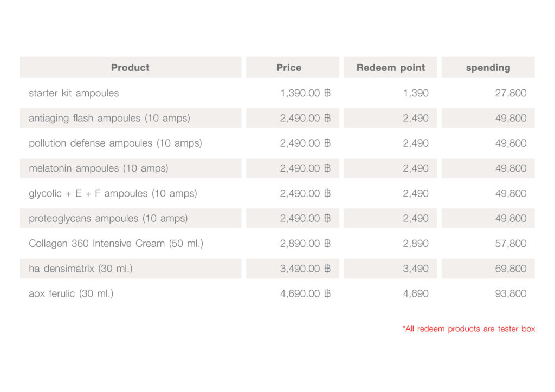Select the starter kit ampoules row

click(74, 93)
